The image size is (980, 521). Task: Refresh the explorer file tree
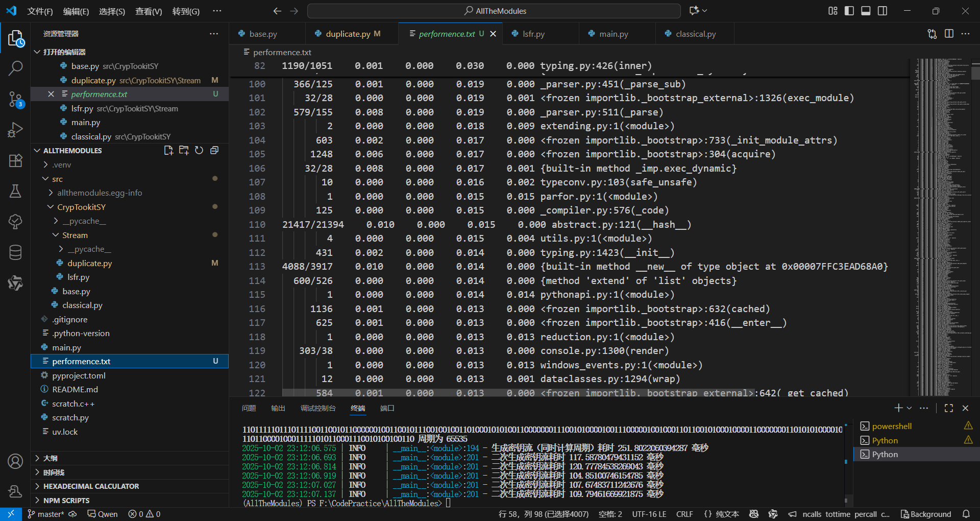point(199,150)
